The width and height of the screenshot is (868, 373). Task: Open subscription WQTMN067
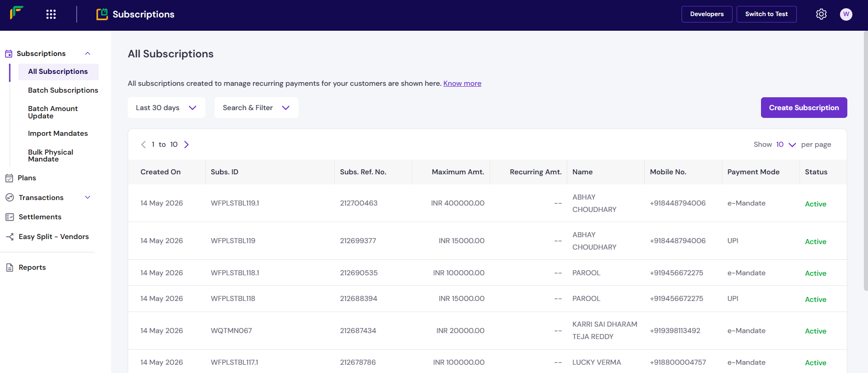[x=231, y=331]
